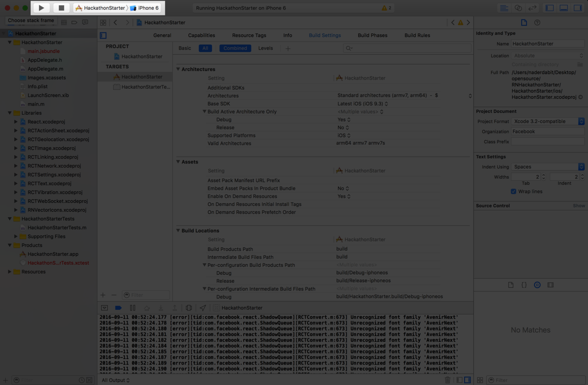Screen dimensions: 588x385
Task: Clear the console with trash icon
Action: tap(447, 380)
